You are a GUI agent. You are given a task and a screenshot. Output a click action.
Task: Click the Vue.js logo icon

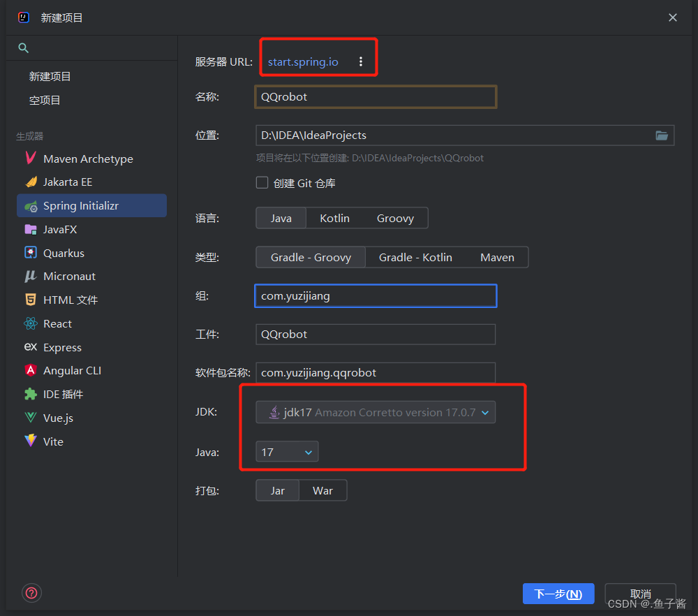point(31,418)
